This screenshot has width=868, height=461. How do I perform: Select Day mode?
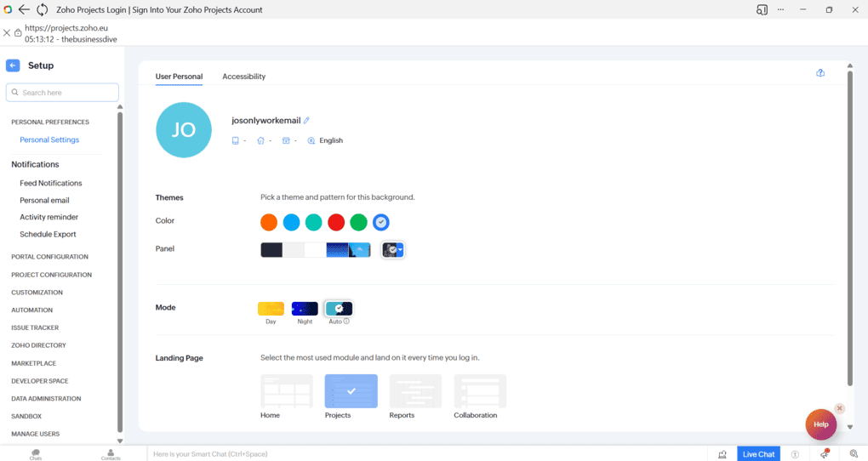click(271, 309)
